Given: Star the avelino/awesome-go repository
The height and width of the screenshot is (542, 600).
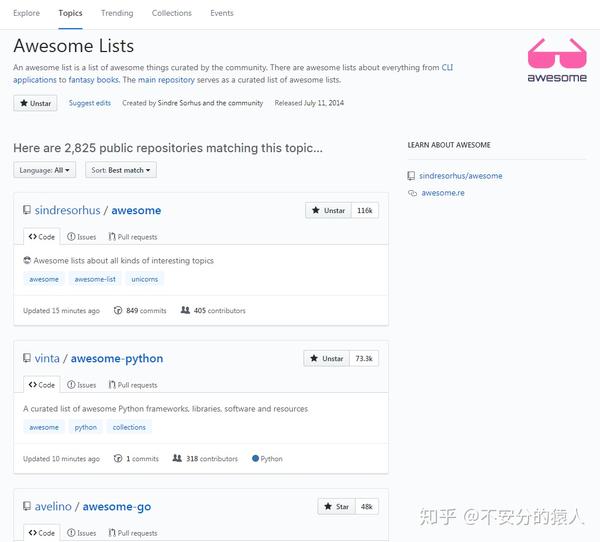Looking at the screenshot, I should (337, 506).
